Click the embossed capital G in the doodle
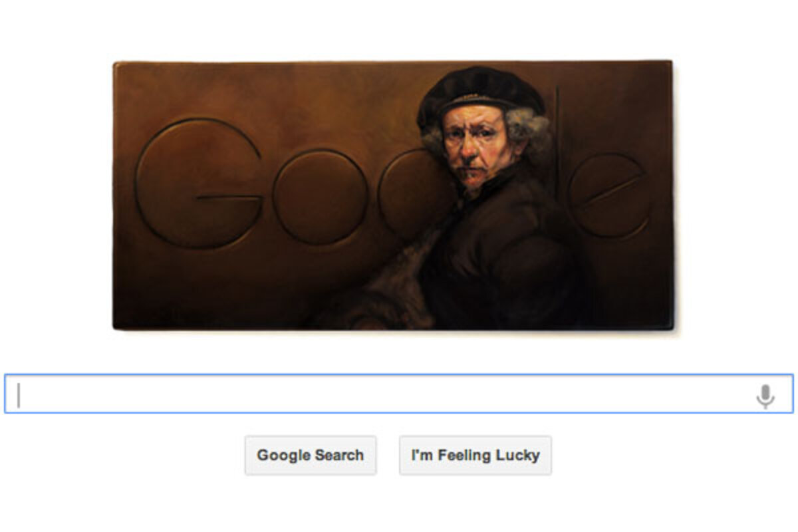Viewport: 798px width, 532px height. click(x=198, y=184)
